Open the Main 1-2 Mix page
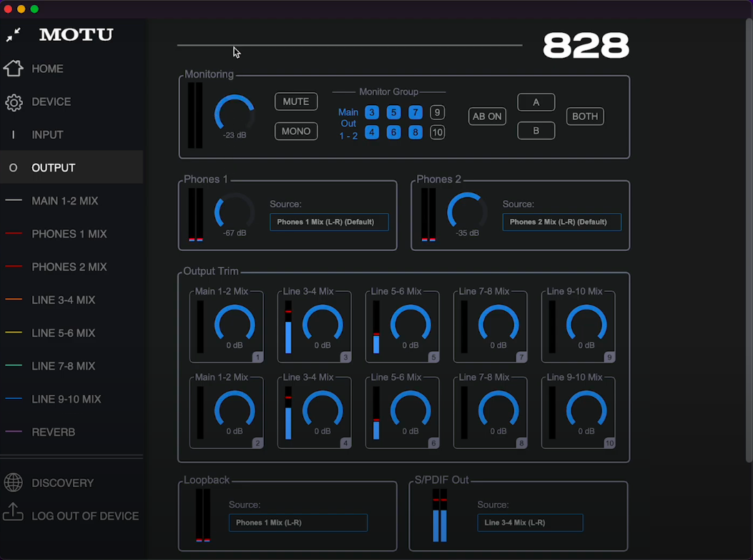 point(64,201)
